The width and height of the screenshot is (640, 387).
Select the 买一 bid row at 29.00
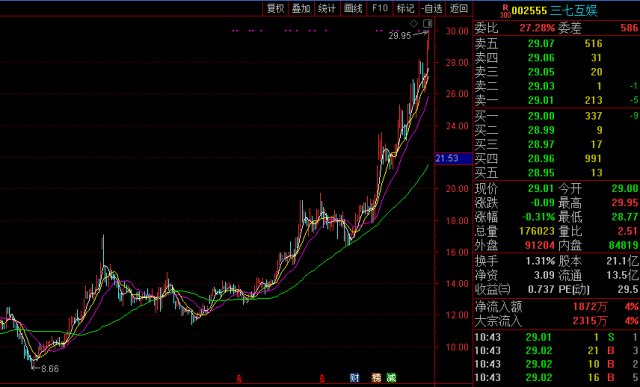point(556,116)
